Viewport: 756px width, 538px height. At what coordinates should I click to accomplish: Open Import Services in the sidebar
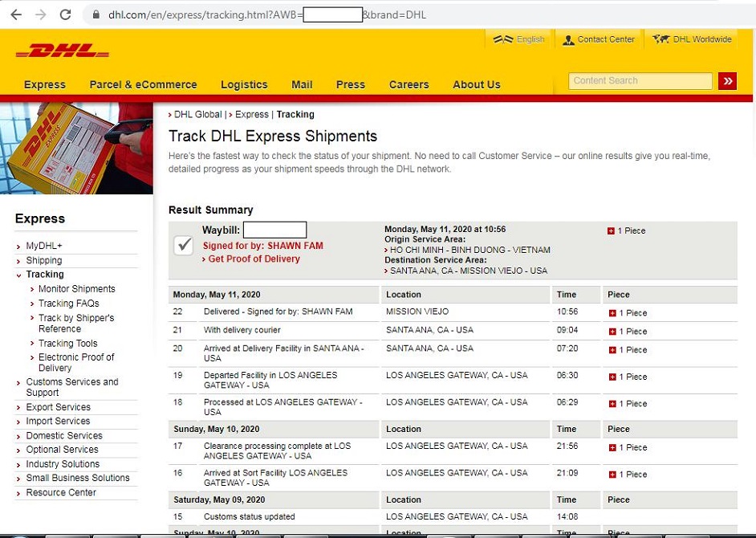click(x=58, y=421)
